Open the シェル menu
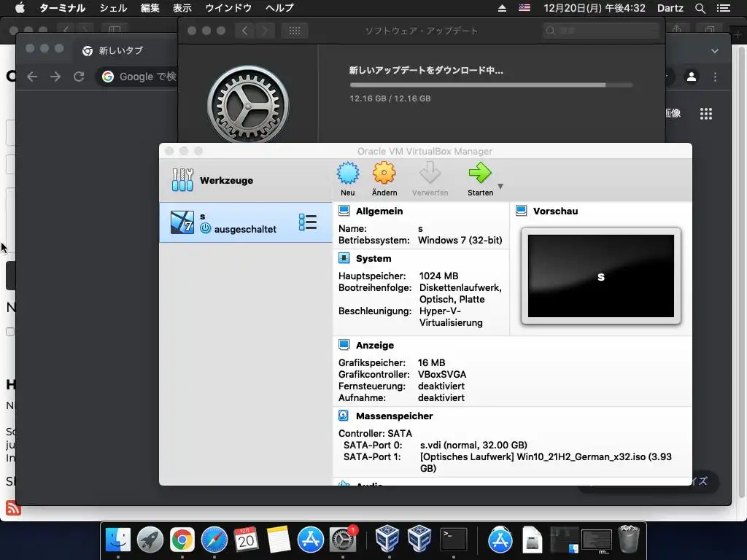 pyautogui.click(x=113, y=8)
